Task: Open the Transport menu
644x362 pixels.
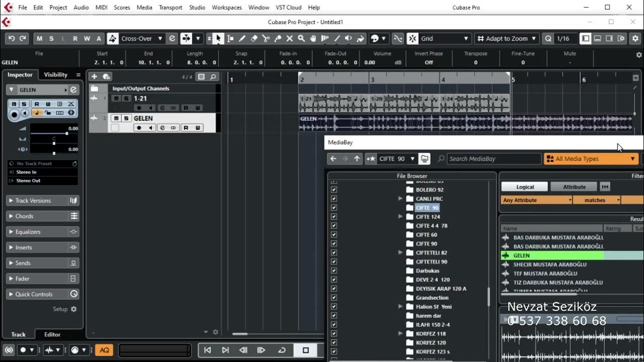Action: tap(171, 8)
